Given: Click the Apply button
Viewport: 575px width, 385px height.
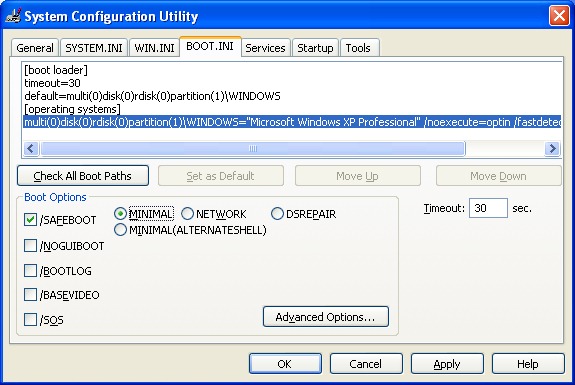Looking at the screenshot, I should pyautogui.click(x=447, y=363).
